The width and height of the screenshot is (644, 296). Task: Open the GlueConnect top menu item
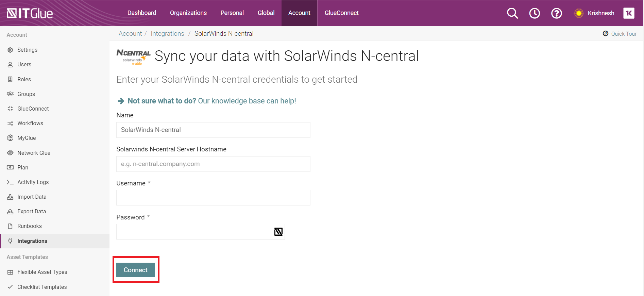coord(341,13)
